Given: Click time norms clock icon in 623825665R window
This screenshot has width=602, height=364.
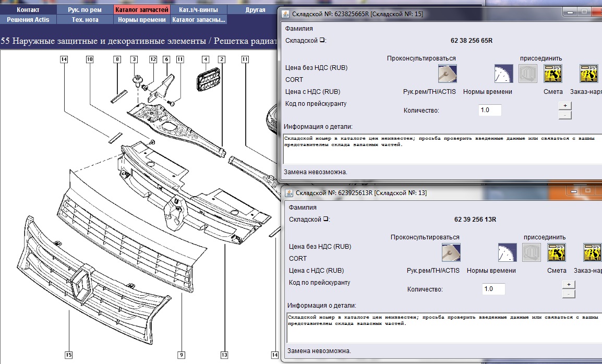Looking at the screenshot, I should coord(503,74).
